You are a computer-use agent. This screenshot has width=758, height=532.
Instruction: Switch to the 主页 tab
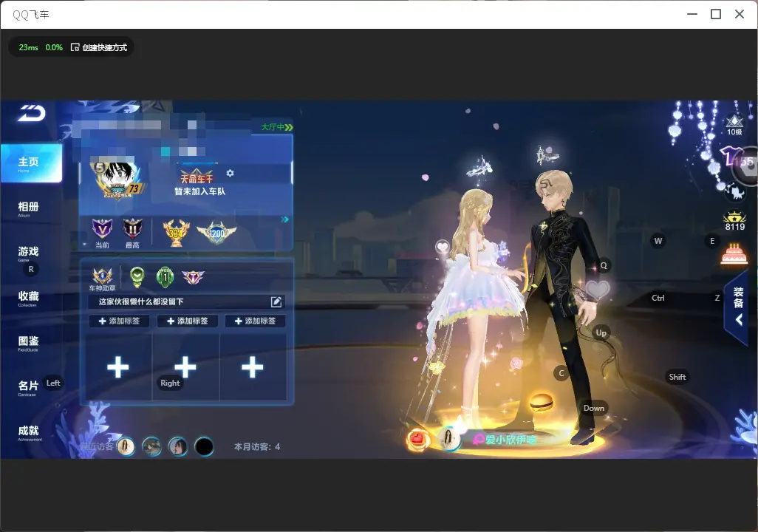[x=32, y=163]
